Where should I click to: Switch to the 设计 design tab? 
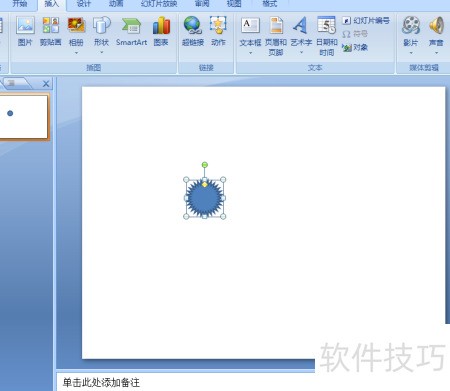83,4
